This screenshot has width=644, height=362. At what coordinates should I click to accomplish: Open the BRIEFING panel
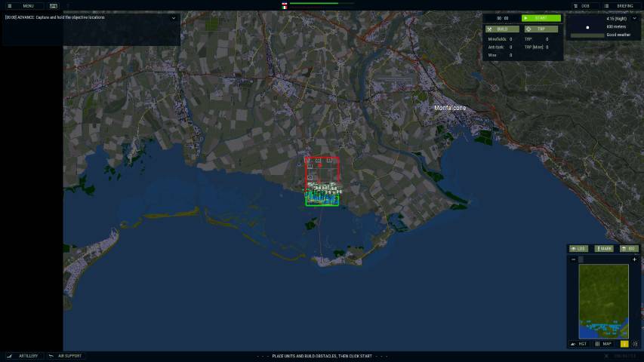click(621, 5)
